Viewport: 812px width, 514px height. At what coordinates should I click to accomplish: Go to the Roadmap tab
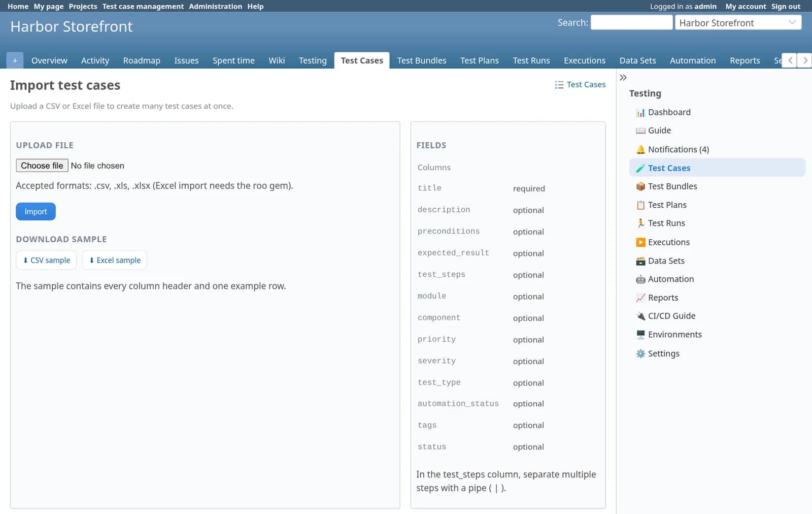tap(142, 60)
